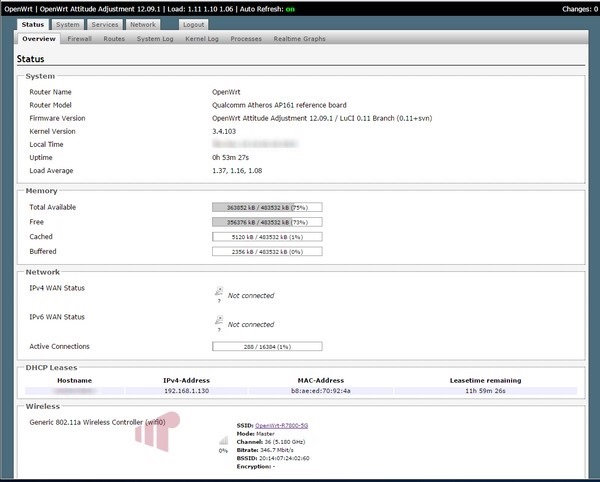This screenshot has width=600, height=482.
Task: Click the wireless Mode Master value
Action: pos(265,434)
